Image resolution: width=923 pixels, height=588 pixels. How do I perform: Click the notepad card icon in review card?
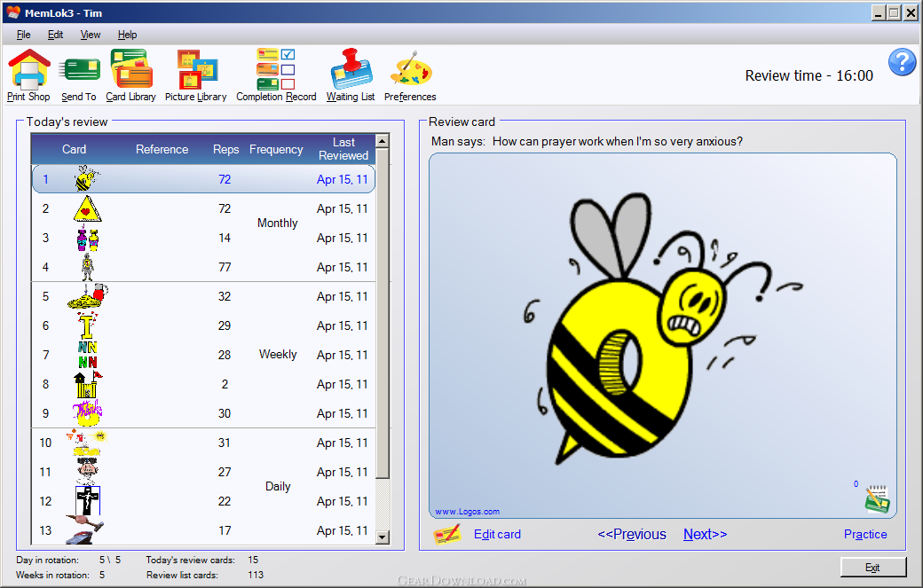click(x=877, y=500)
